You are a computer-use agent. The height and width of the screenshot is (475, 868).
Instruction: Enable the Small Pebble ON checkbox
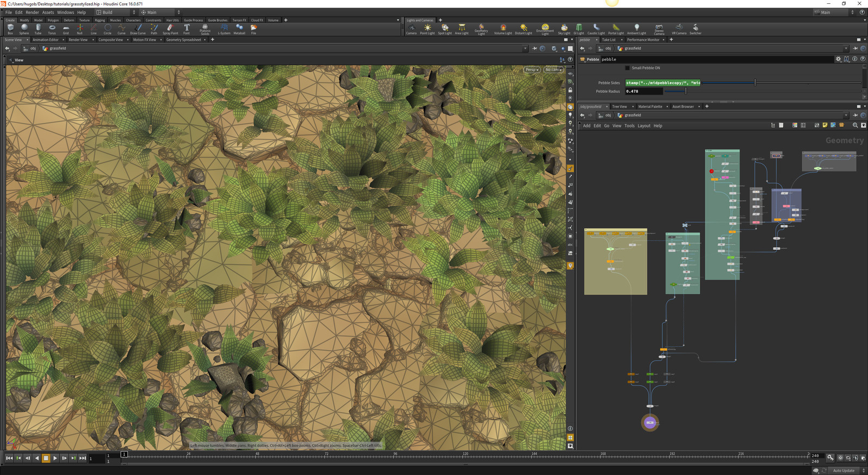[x=628, y=68]
